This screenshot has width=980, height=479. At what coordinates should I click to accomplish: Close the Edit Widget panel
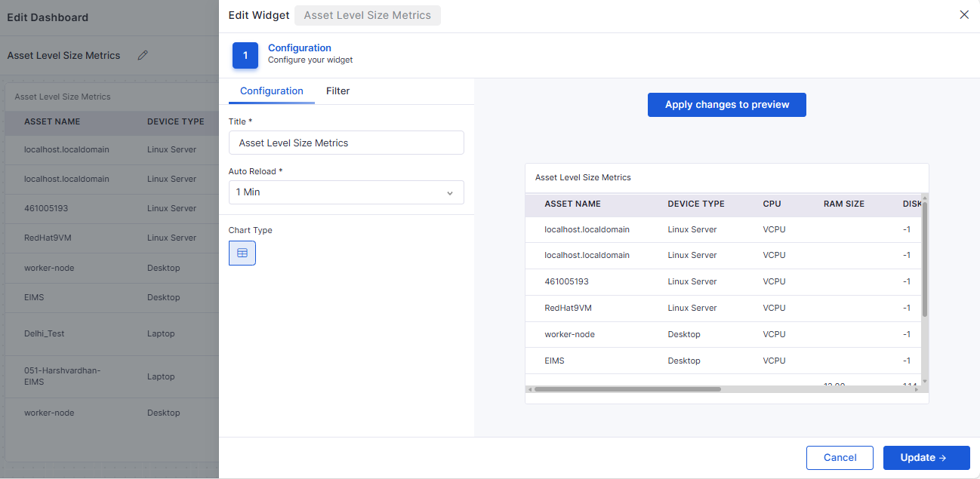coord(963,15)
